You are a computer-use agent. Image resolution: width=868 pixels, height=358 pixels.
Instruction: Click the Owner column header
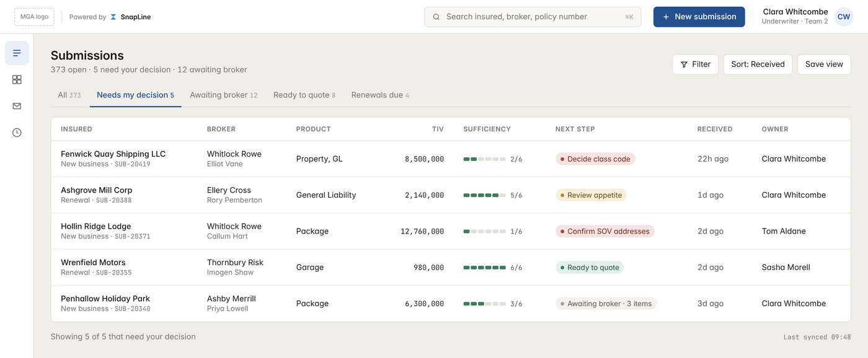775,129
